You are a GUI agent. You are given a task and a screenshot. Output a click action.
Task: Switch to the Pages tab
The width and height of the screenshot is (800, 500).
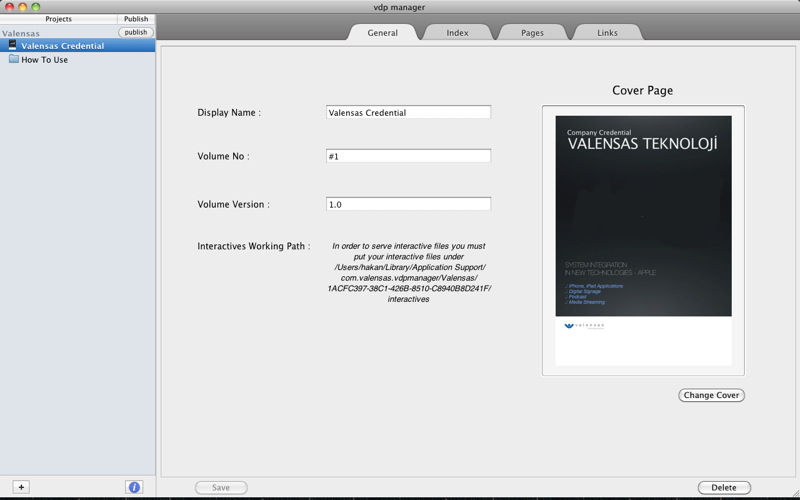tap(532, 33)
